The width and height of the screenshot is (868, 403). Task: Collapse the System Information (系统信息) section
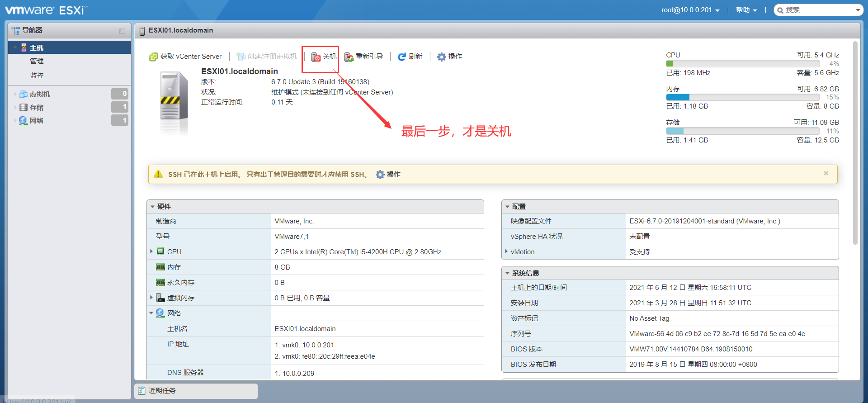click(507, 273)
